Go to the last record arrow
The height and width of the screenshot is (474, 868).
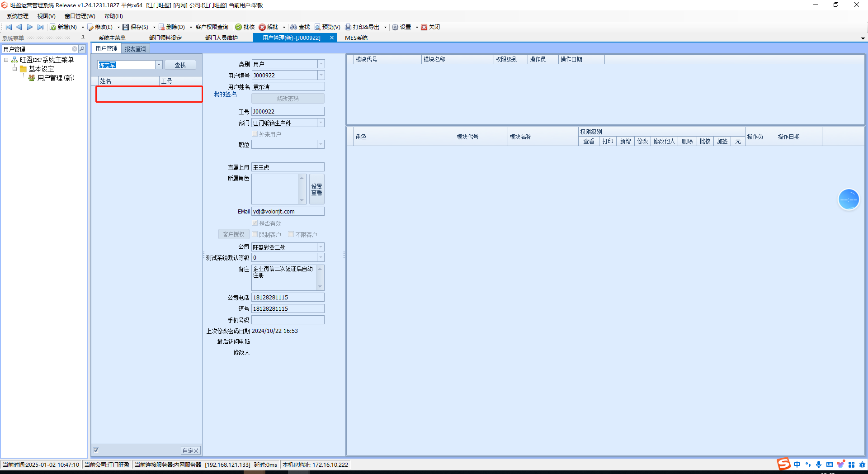(x=40, y=27)
